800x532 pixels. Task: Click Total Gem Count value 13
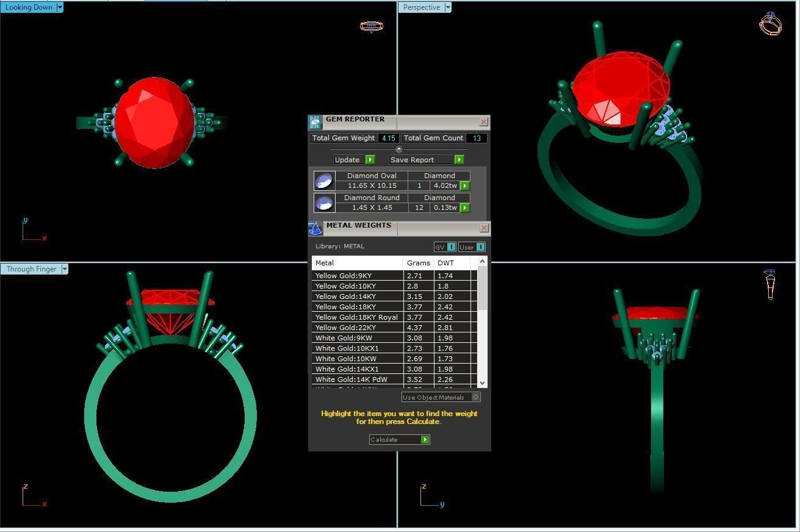click(477, 138)
